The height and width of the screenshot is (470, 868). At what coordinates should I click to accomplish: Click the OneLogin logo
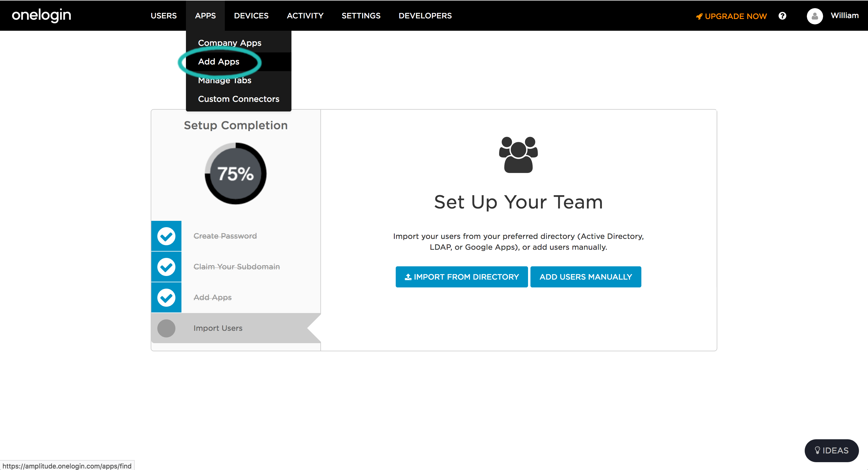[x=42, y=15]
